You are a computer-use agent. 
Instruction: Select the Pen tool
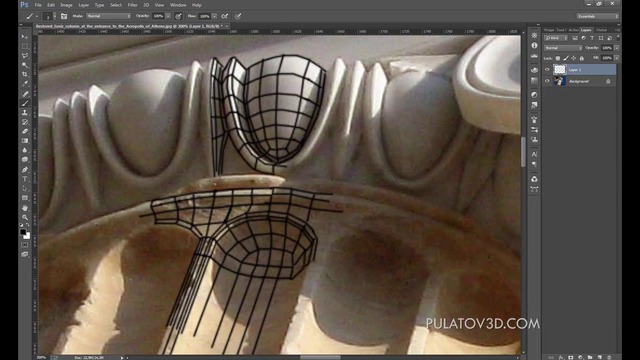click(x=25, y=169)
